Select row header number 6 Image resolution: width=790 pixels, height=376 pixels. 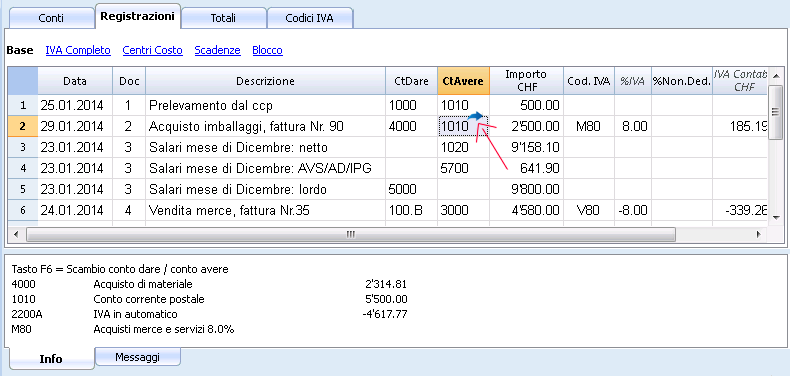coord(22,210)
